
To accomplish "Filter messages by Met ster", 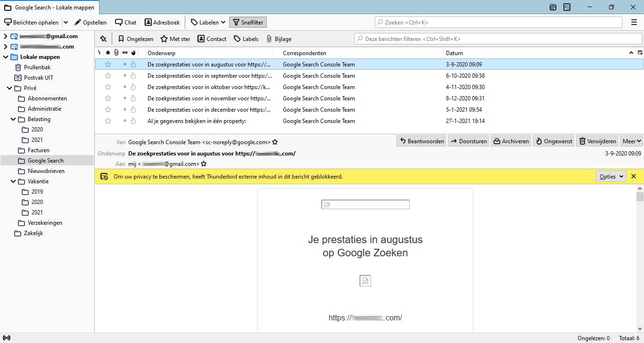I will point(175,39).
